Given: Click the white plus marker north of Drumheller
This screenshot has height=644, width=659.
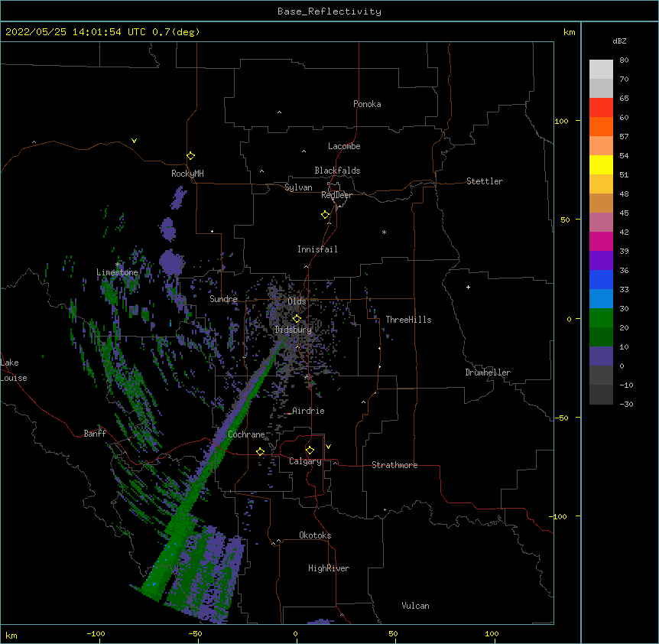Looking at the screenshot, I should click(468, 287).
